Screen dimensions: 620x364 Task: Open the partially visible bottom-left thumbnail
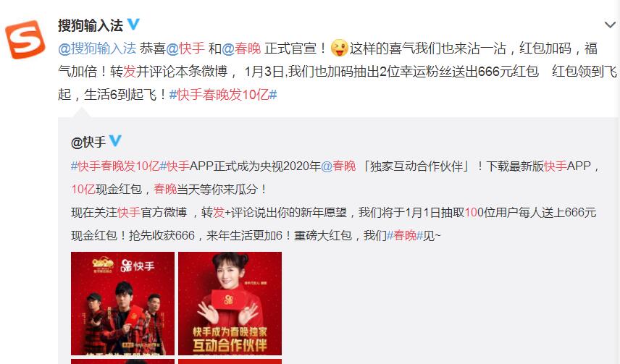pos(122,362)
